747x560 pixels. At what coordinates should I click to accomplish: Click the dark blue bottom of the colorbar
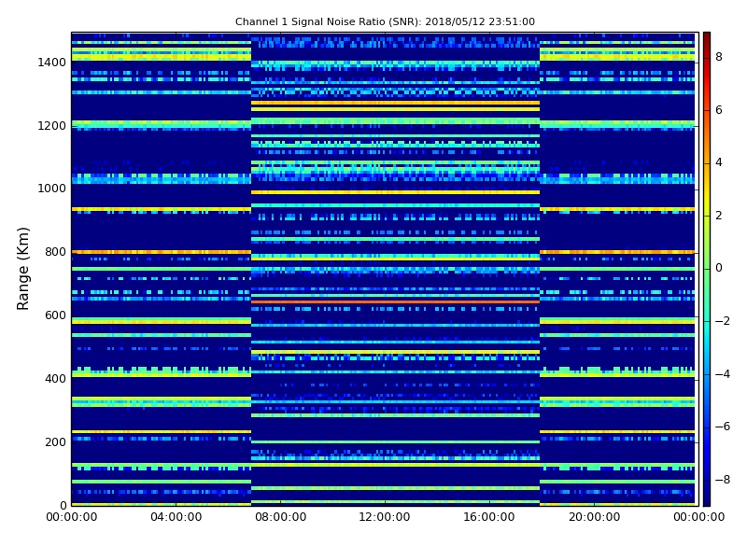pyautogui.click(x=707, y=499)
